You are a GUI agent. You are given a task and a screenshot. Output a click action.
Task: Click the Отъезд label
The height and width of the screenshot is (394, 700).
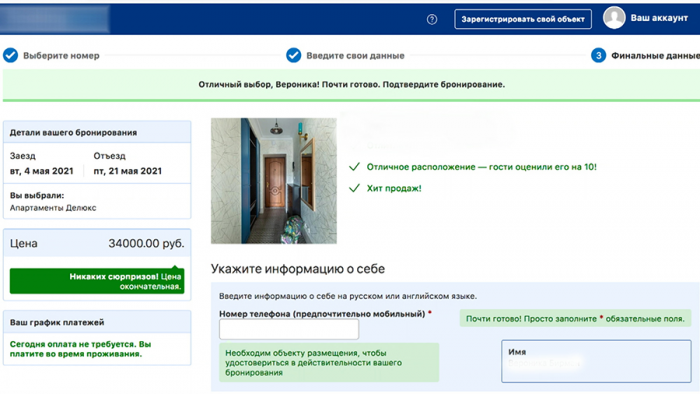click(109, 156)
